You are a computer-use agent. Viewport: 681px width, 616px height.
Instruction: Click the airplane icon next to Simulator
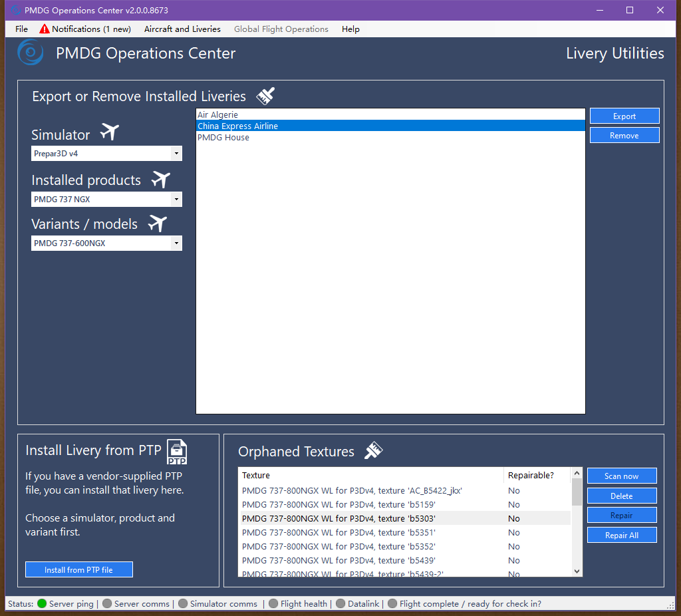click(x=110, y=132)
